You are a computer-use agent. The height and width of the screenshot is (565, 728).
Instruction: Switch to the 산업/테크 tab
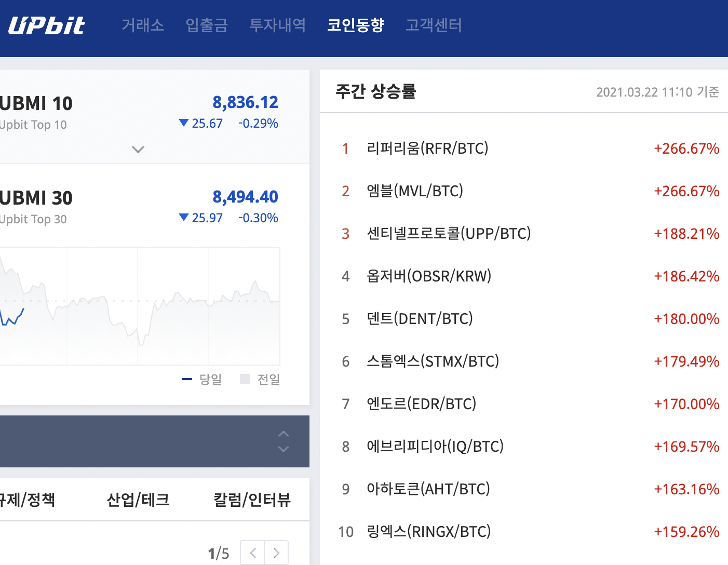tap(138, 500)
